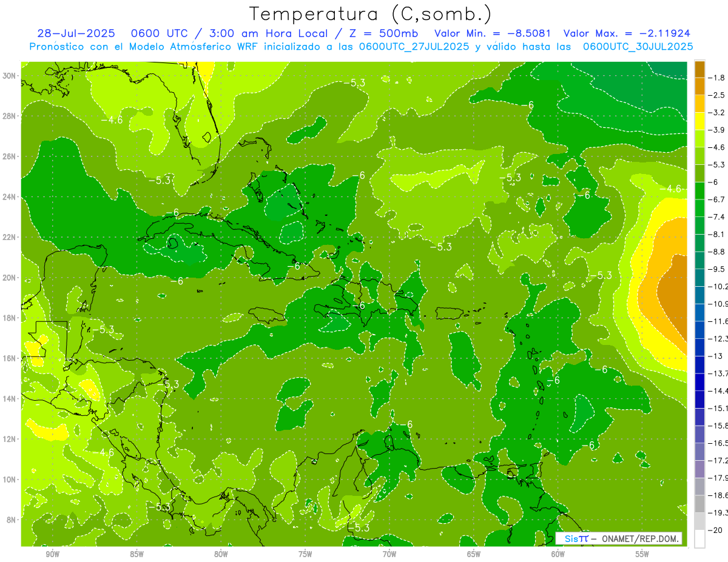Image resolution: width=728 pixels, height=562 pixels.
Task: Click the colorbar label '-3.9'
Action: click(x=718, y=130)
